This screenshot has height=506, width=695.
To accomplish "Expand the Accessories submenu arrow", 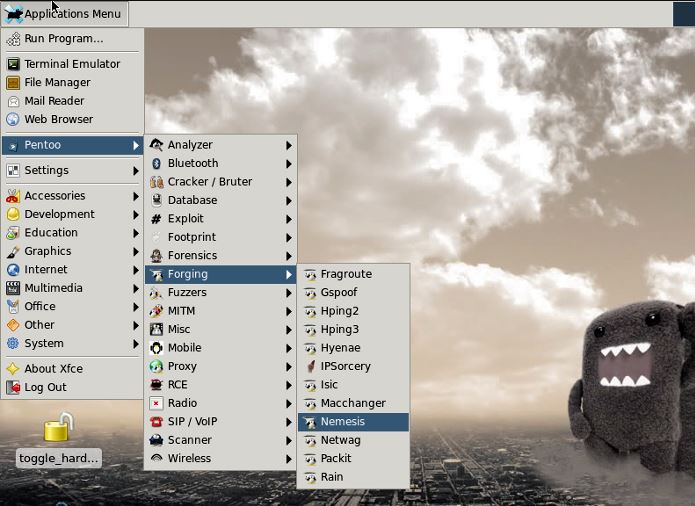I will coord(136,196).
